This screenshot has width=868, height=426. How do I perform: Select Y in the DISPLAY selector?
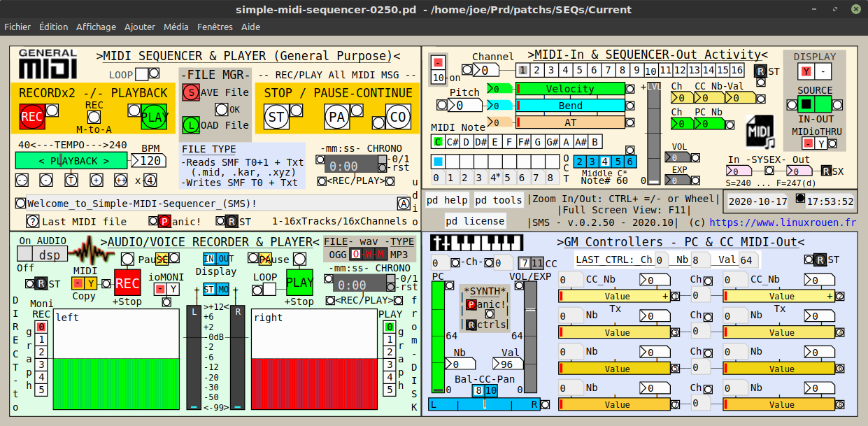point(806,71)
